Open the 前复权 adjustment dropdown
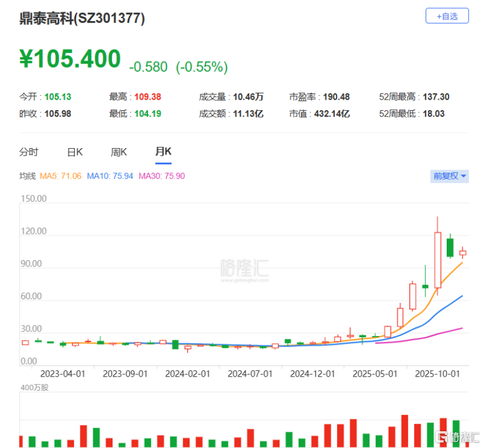This screenshot has width=484, height=448. pyautogui.click(x=449, y=176)
